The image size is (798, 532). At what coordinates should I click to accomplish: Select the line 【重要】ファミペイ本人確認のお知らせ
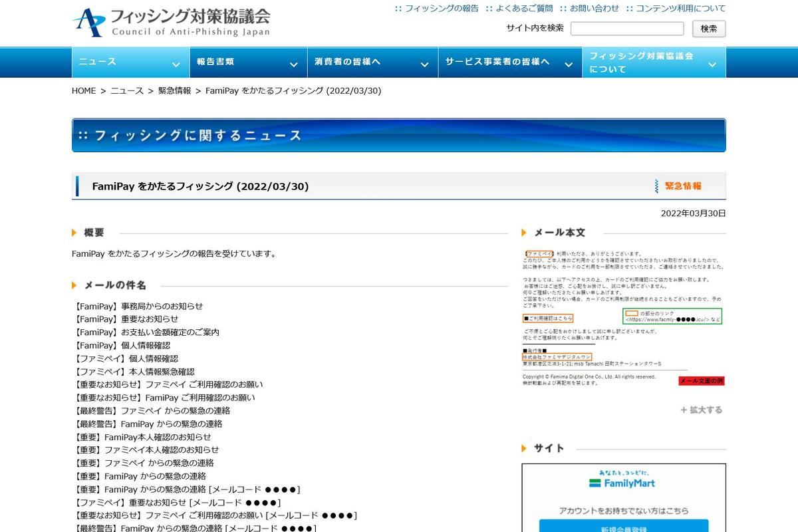click(x=146, y=450)
